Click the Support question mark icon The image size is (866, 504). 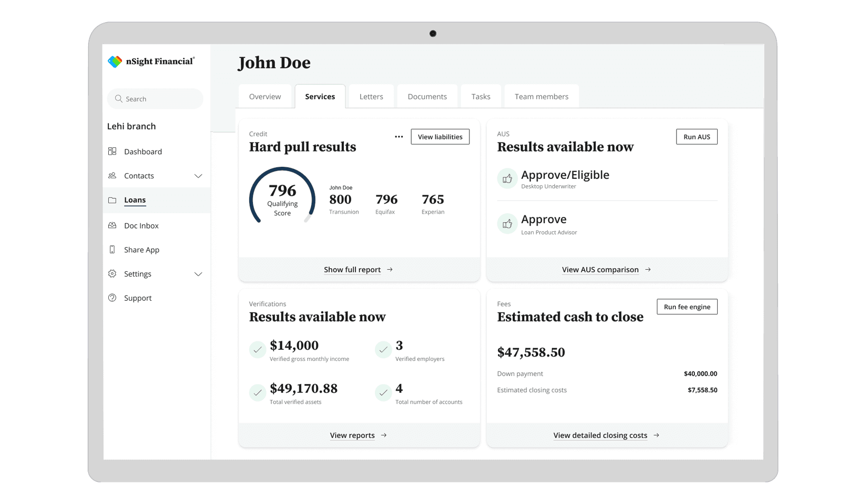click(112, 298)
